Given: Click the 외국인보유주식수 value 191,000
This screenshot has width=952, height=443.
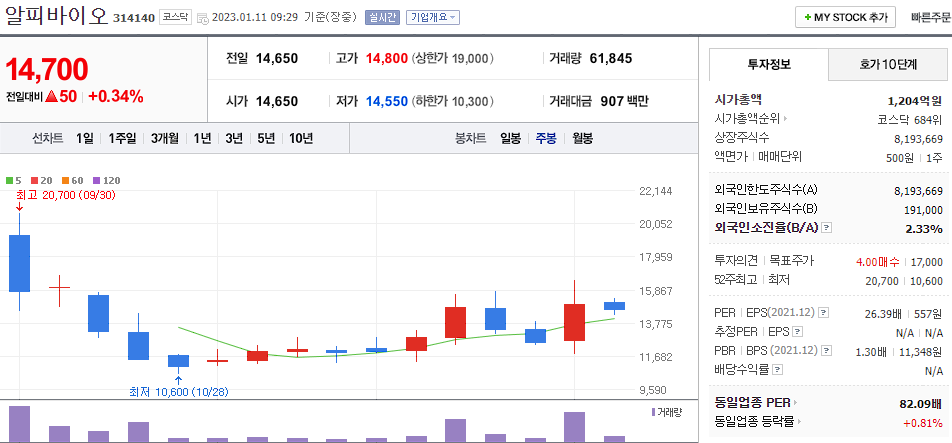Looking at the screenshot, I should [x=924, y=210].
